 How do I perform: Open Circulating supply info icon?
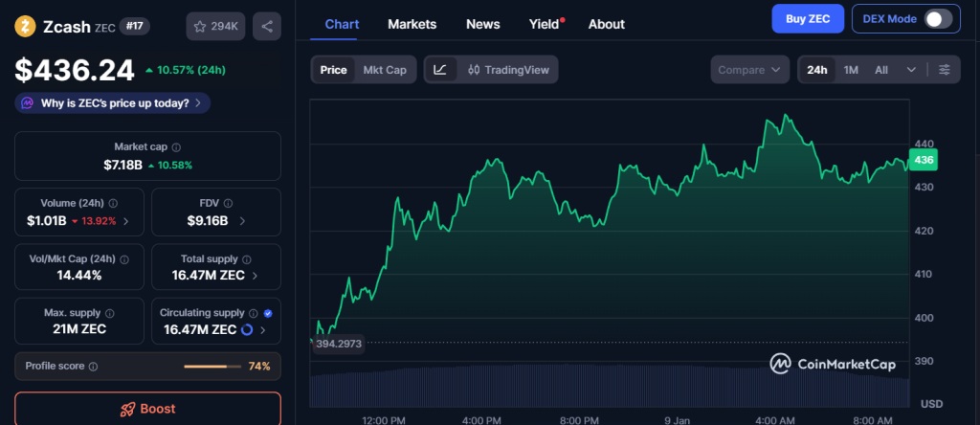(253, 313)
